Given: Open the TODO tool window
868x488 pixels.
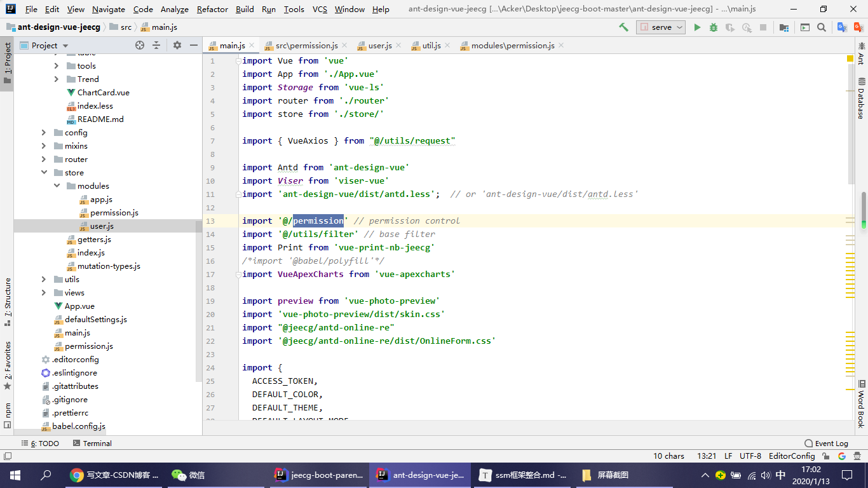Looking at the screenshot, I should click(x=40, y=443).
